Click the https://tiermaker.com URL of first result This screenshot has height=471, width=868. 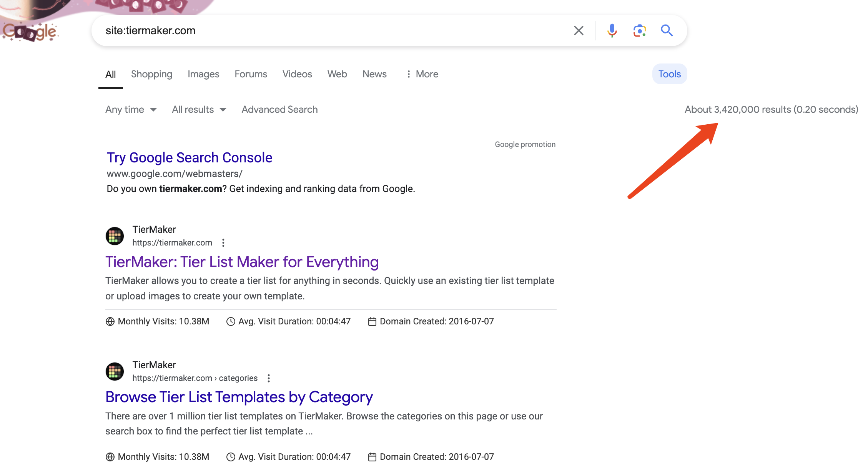tap(172, 243)
